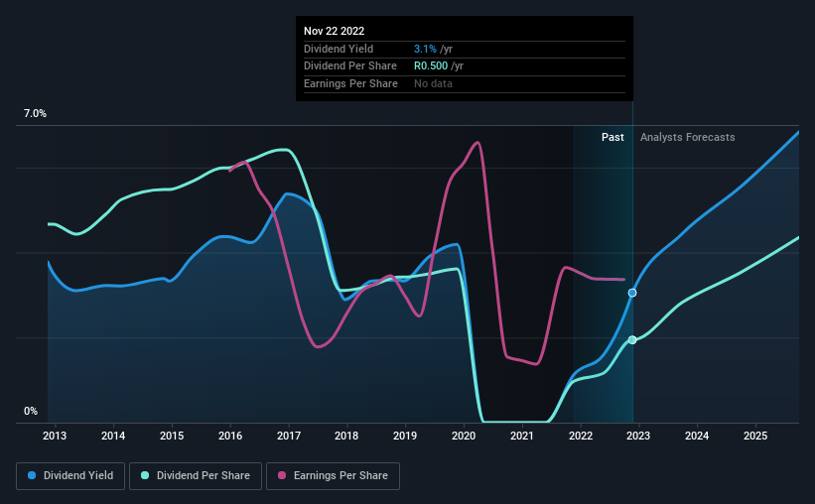Screen dimensions: 815x504
Task: Click the 2018 x-axis label
Action: 346,436
